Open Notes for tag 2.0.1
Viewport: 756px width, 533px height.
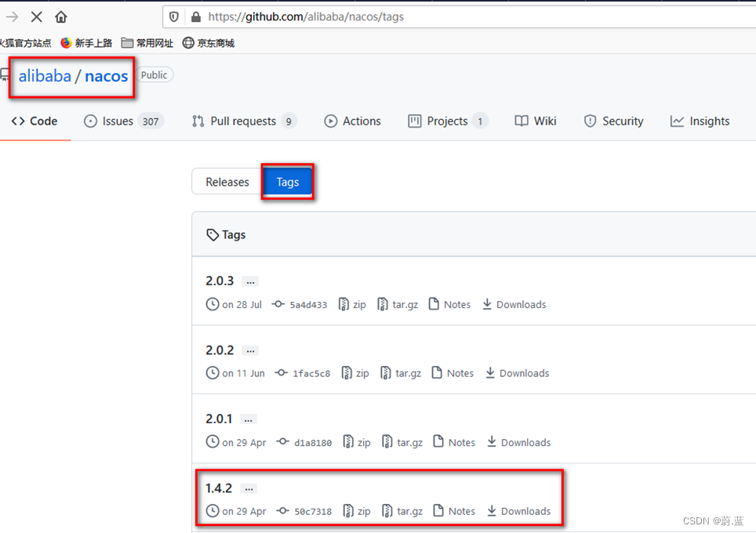454,442
